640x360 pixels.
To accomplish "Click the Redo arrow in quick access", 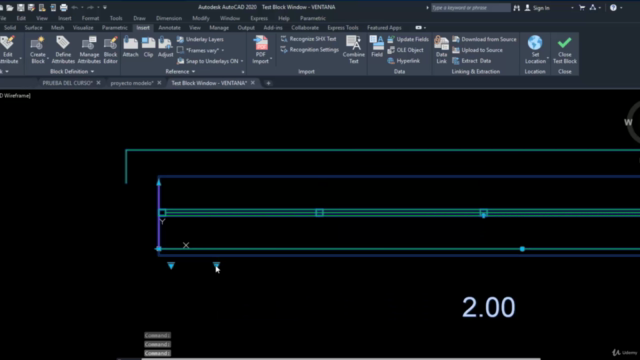I will click(x=90, y=7).
